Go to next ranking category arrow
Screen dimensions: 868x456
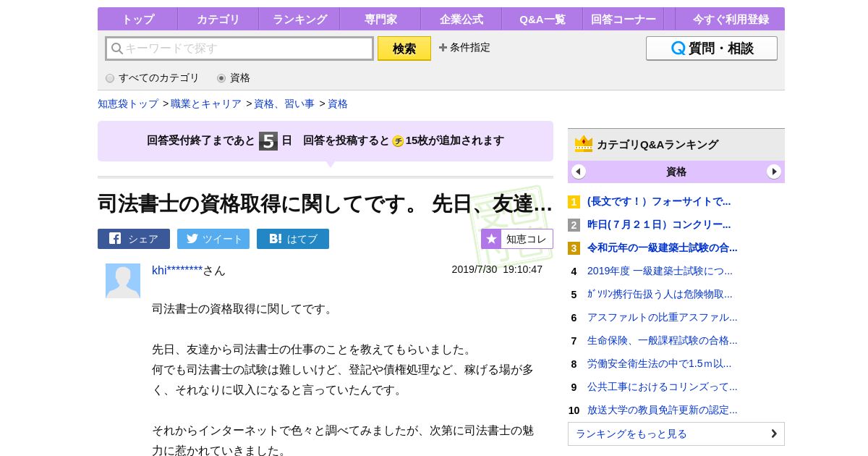point(774,172)
